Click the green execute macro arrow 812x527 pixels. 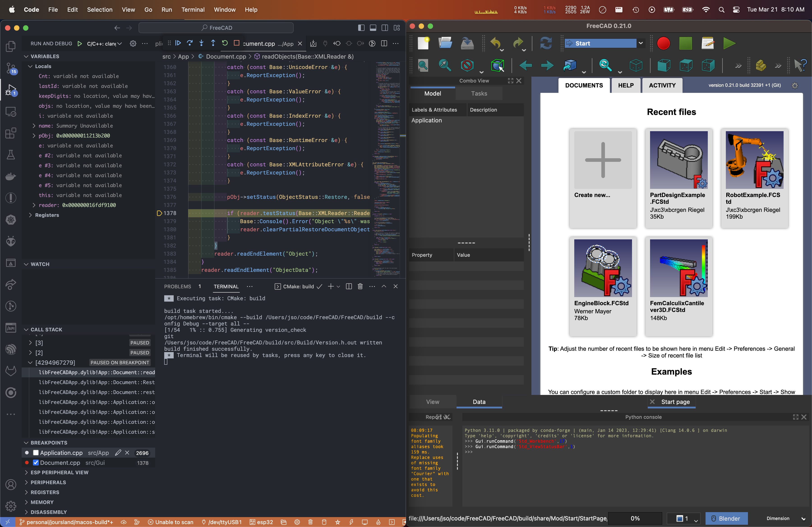click(x=729, y=44)
